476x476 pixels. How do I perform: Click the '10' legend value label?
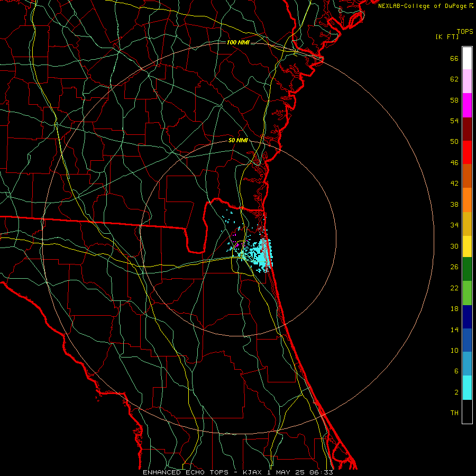pos(454,351)
